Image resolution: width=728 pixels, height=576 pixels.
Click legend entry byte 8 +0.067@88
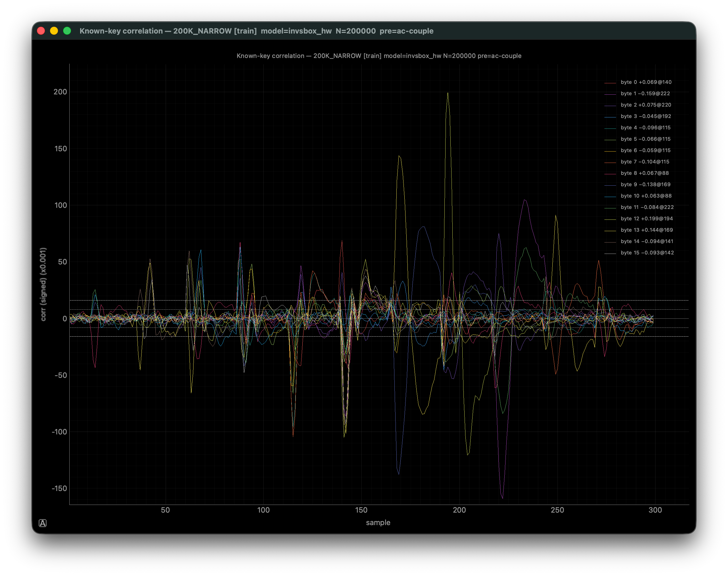[x=636, y=173]
